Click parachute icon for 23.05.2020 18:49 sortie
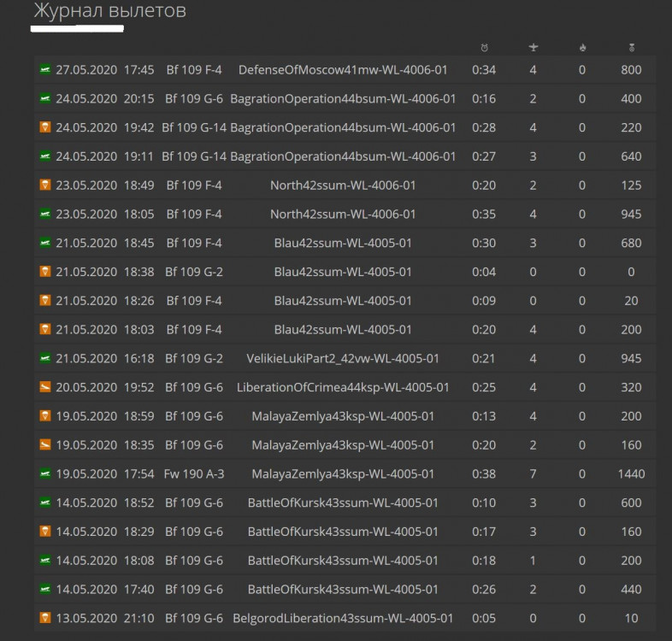The width and height of the screenshot is (672, 641). pos(45,185)
